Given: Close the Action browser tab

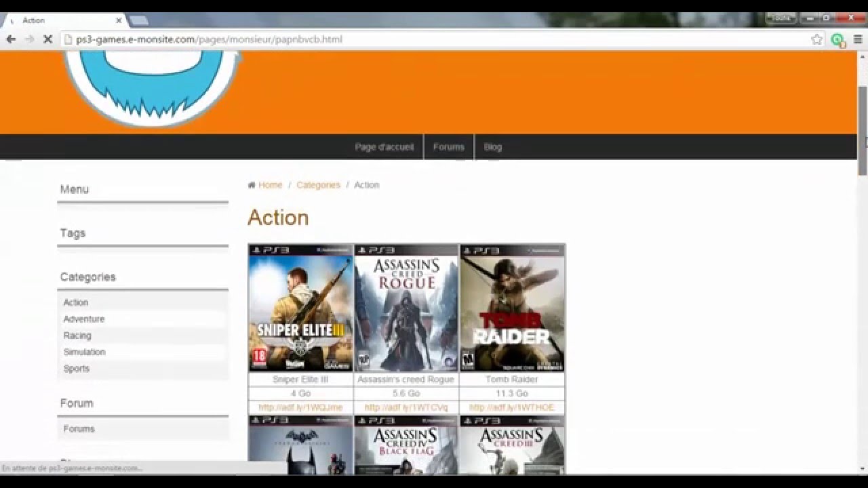Looking at the screenshot, I should click(x=118, y=20).
